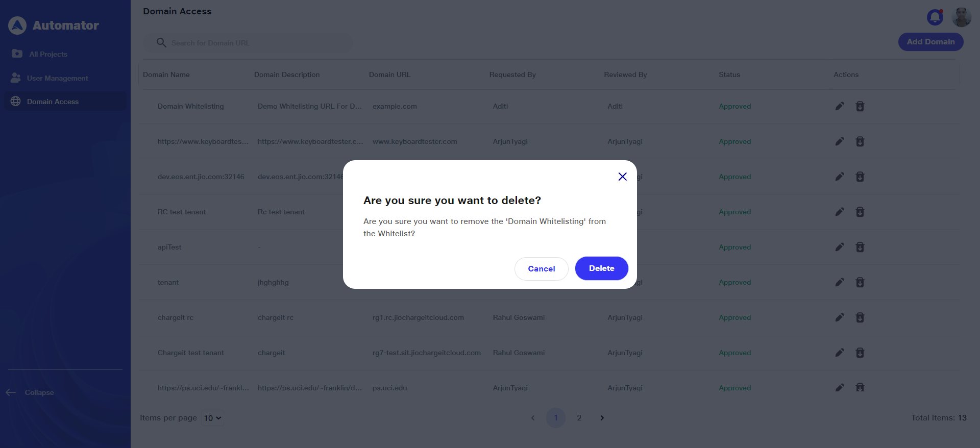Cancel the delete confirmation
This screenshot has height=448, width=980.
pyautogui.click(x=541, y=269)
